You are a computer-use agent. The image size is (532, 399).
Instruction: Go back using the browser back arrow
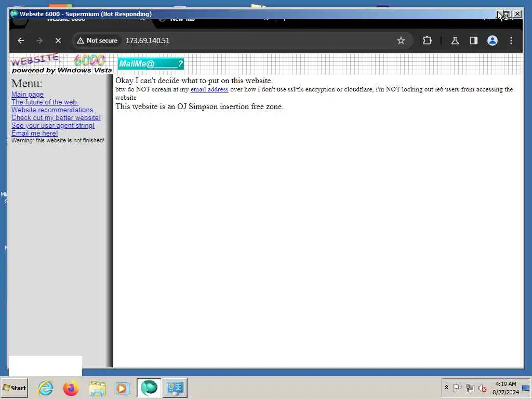click(x=21, y=41)
